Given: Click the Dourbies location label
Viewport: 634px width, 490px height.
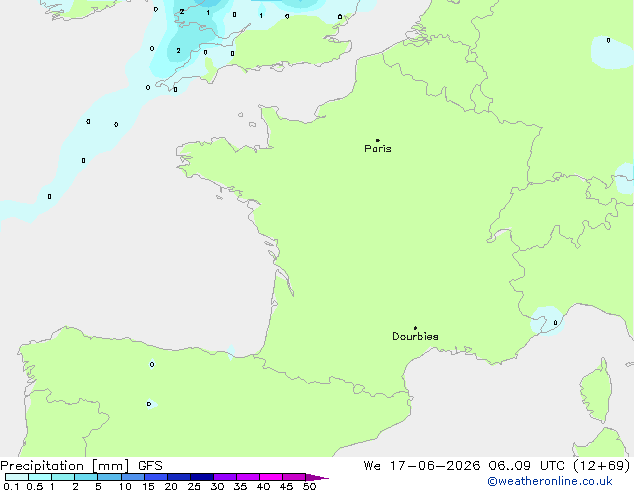Looking at the screenshot, I should tap(415, 336).
